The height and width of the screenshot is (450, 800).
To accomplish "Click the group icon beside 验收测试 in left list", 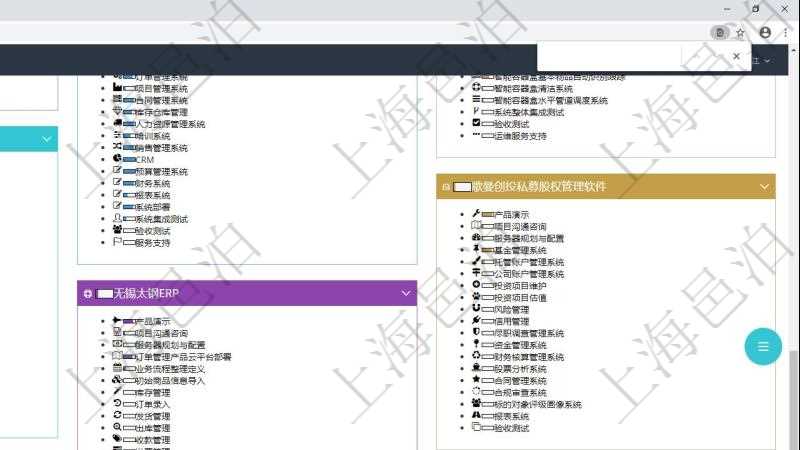I will point(117,230).
